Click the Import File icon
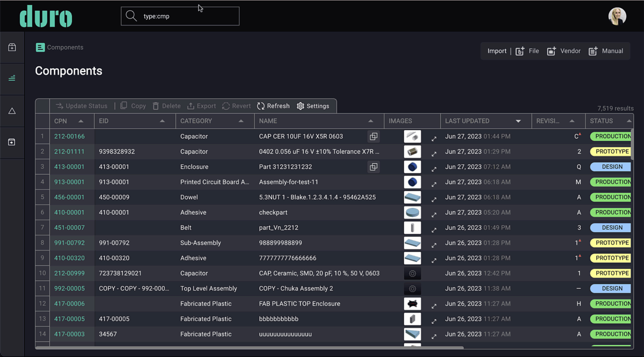The height and width of the screenshot is (357, 644). [x=520, y=51]
